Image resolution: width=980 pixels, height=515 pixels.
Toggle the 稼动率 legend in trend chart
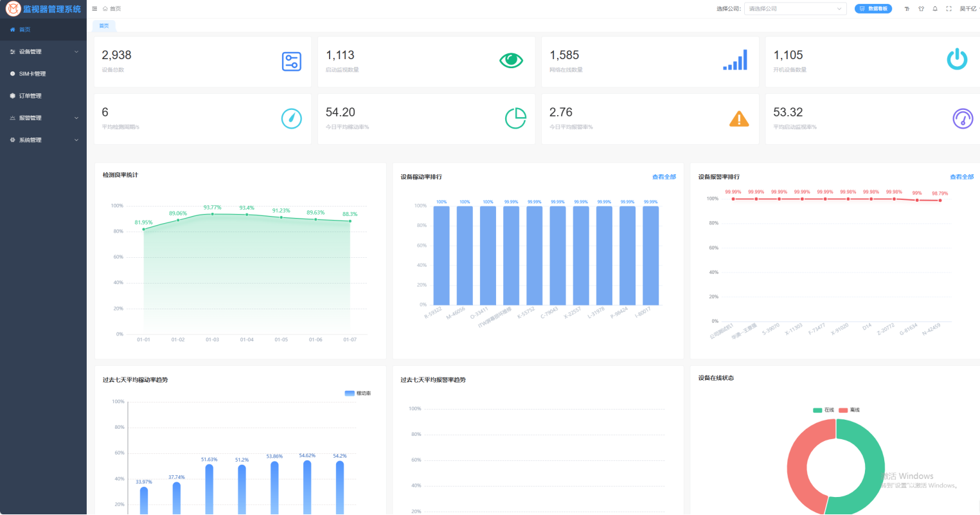[x=358, y=393]
